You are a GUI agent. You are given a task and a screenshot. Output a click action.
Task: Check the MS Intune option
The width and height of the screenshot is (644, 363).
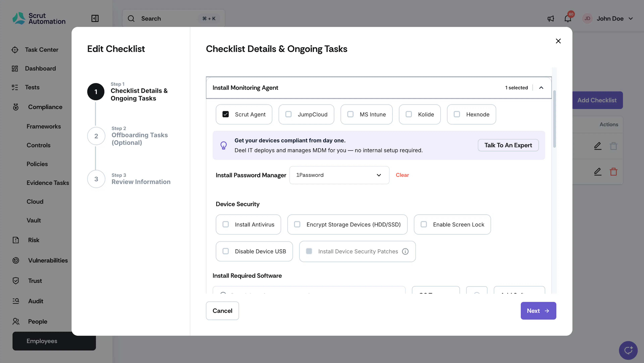coord(351,114)
